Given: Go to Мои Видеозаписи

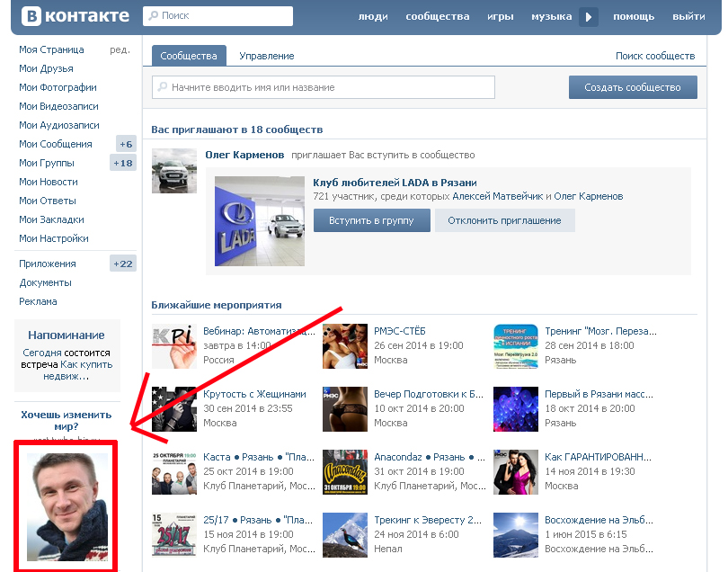Looking at the screenshot, I should 58,106.
